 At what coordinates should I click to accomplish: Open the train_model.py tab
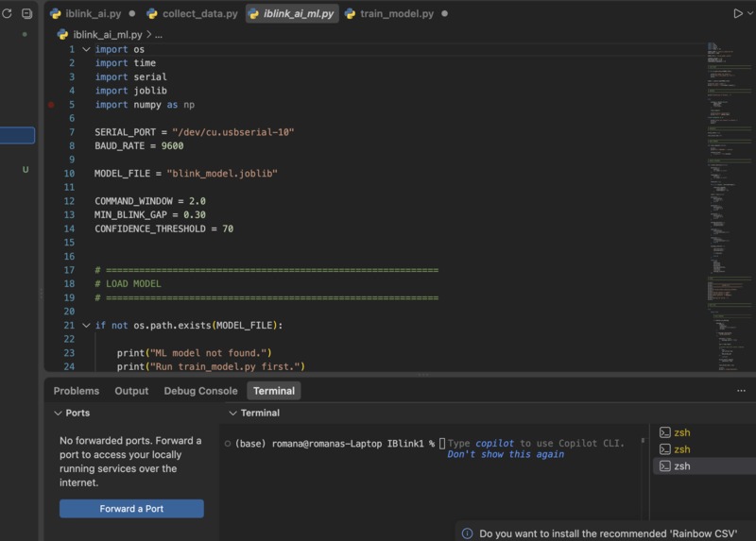[x=397, y=13]
